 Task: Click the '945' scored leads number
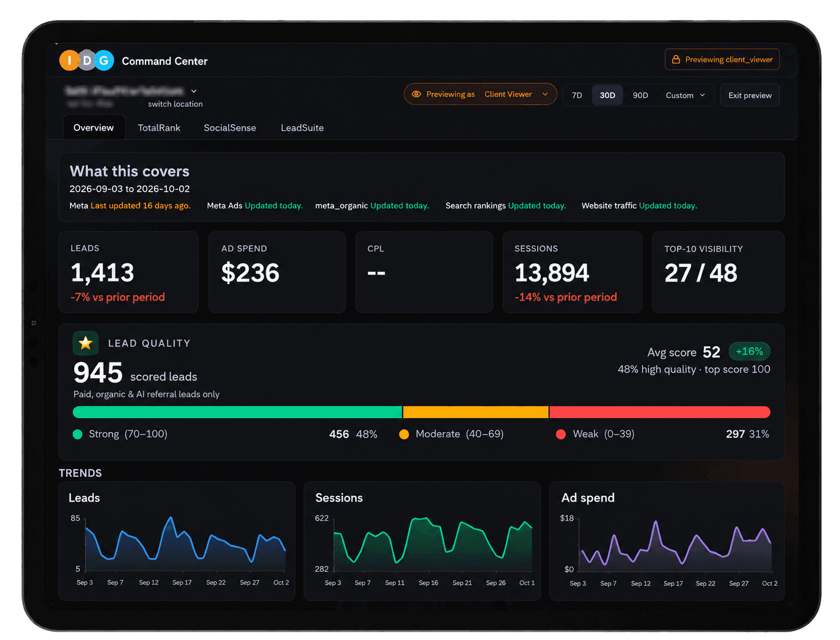(98, 373)
